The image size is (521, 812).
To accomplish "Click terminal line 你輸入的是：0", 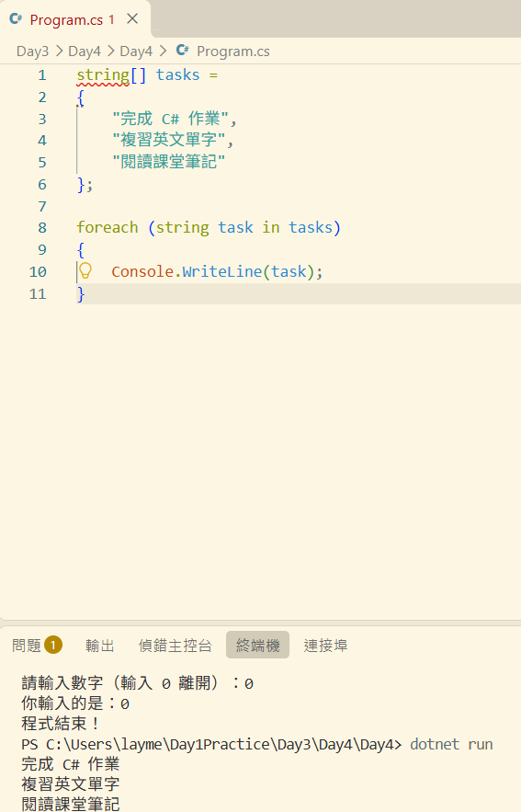I will pyautogui.click(x=75, y=703).
